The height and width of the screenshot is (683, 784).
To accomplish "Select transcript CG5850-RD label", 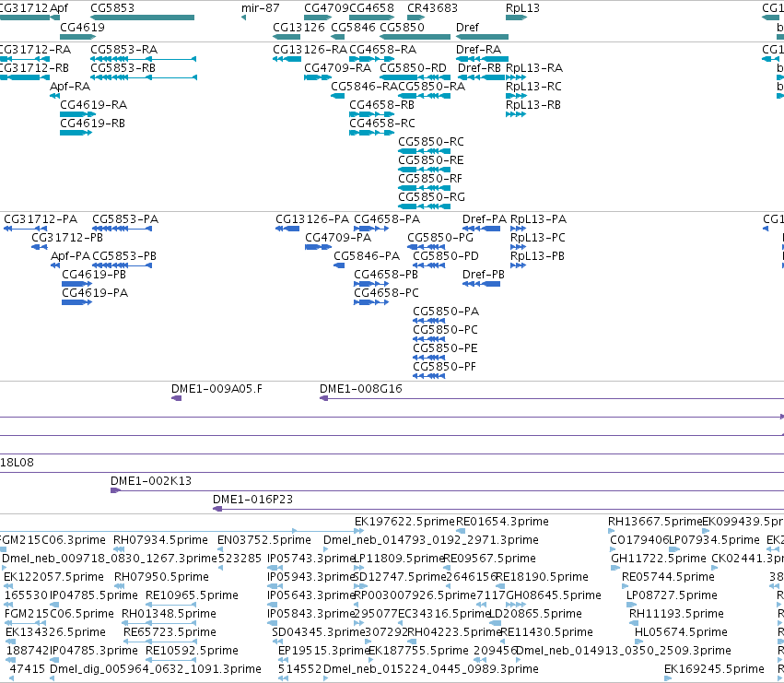I will 413,68.
